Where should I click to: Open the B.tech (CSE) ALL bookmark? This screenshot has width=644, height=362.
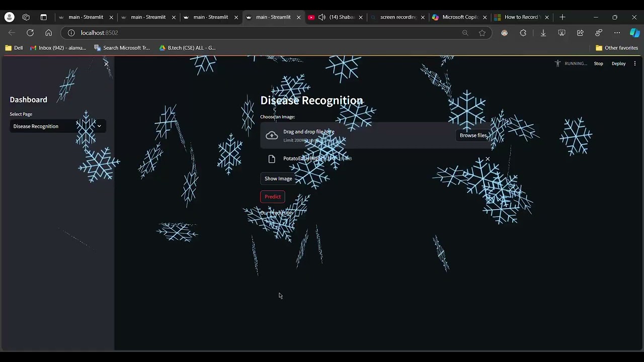pyautogui.click(x=187, y=48)
